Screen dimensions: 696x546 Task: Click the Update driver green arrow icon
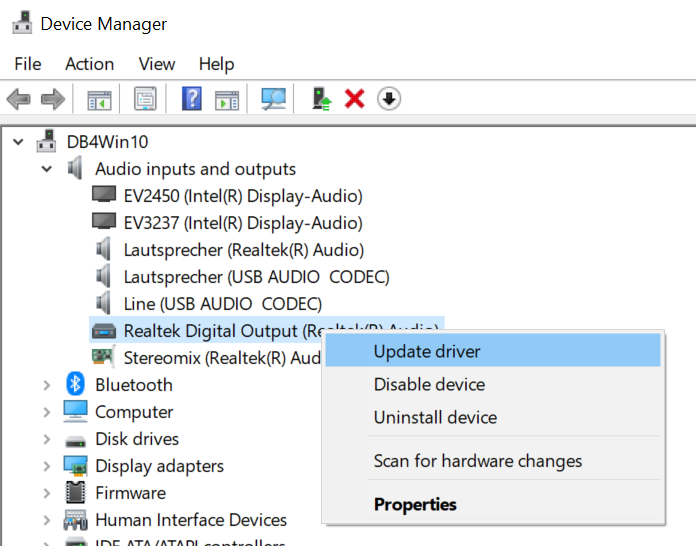322,99
